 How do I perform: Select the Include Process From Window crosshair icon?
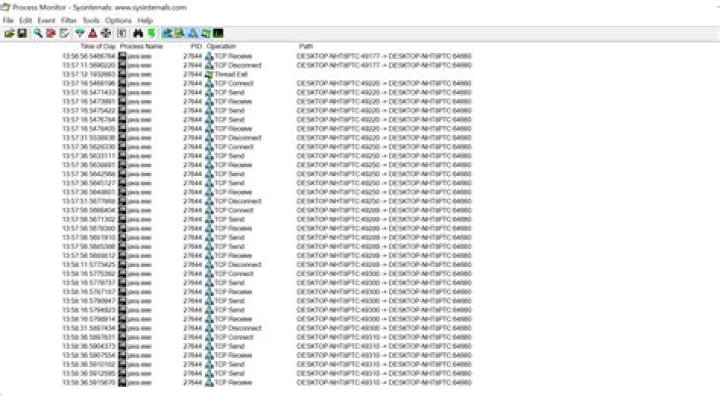point(106,34)
